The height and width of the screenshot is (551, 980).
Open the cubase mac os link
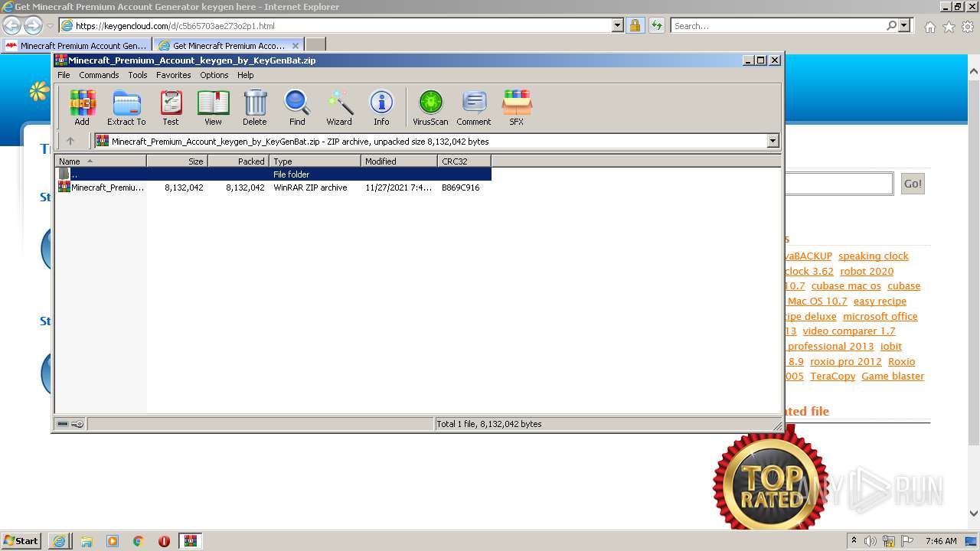846,285
